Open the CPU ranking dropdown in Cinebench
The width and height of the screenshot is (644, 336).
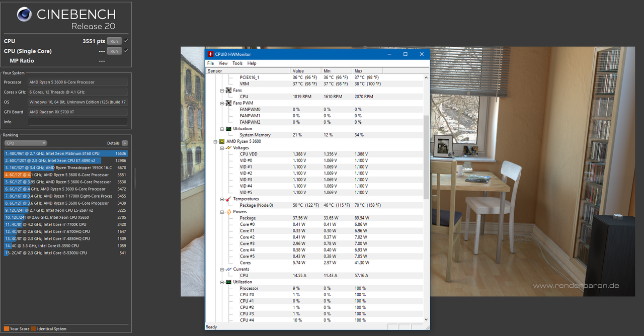point(25,143)
